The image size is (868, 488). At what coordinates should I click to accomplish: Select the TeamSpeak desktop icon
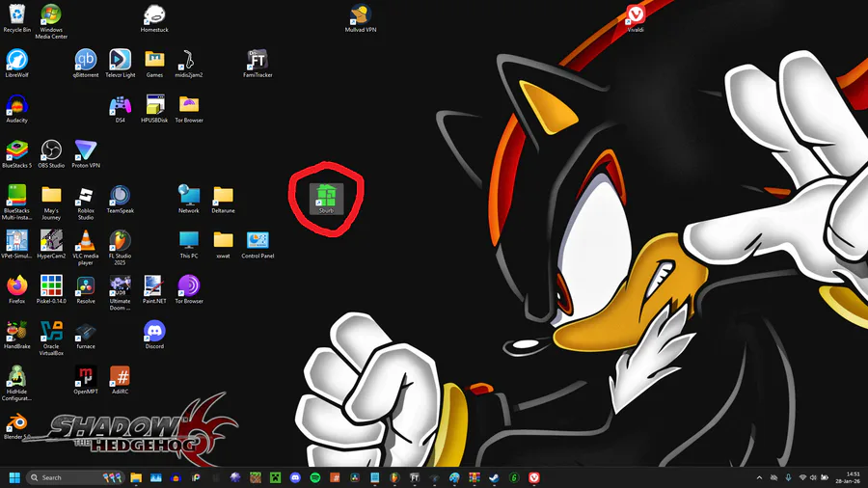coord(121,200)
